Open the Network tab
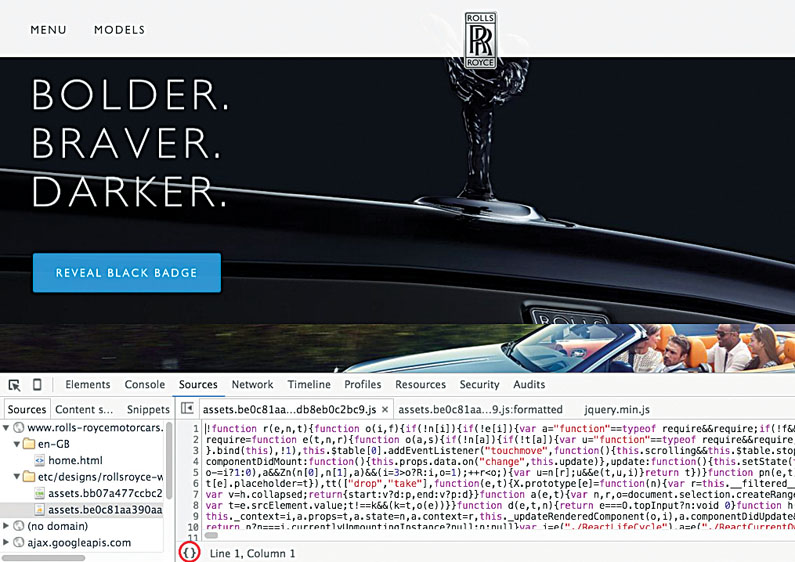The image size is (795, 562). coord(252,384)
